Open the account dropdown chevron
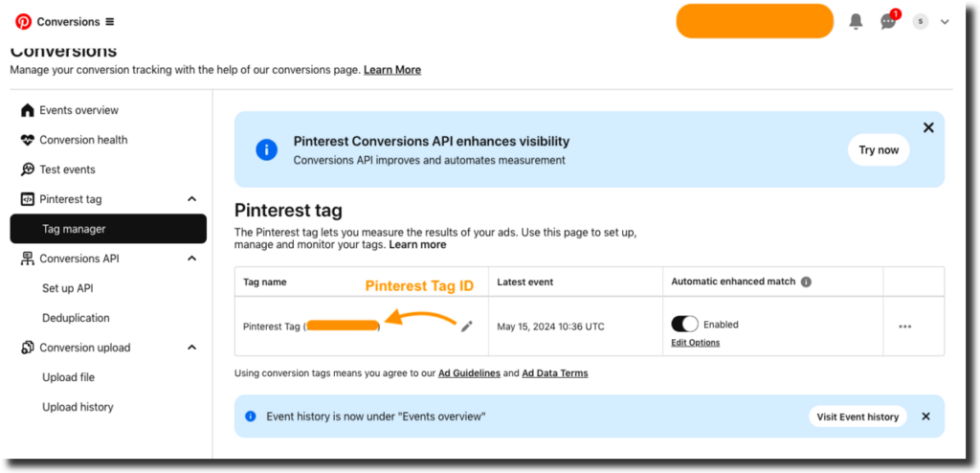980x473 pixels. (945, 22)
